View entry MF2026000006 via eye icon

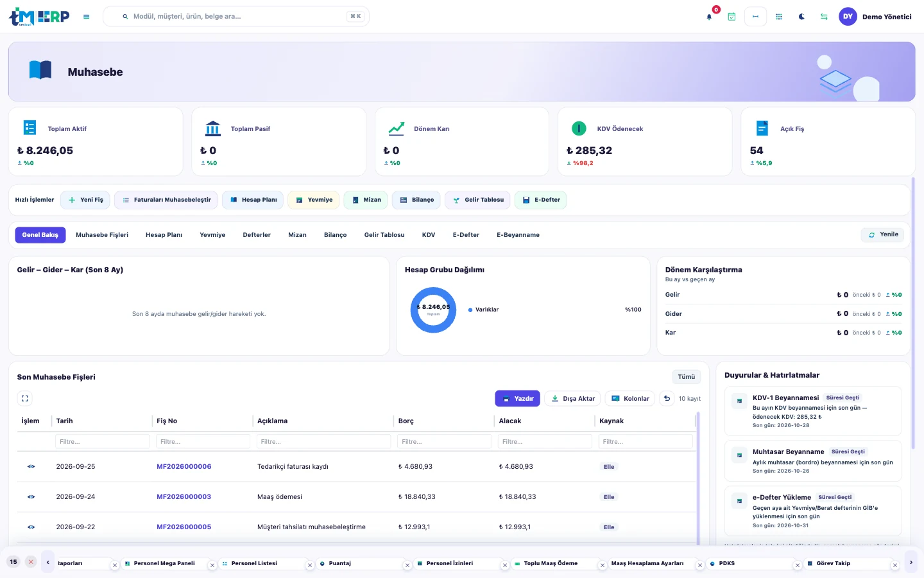31,466
